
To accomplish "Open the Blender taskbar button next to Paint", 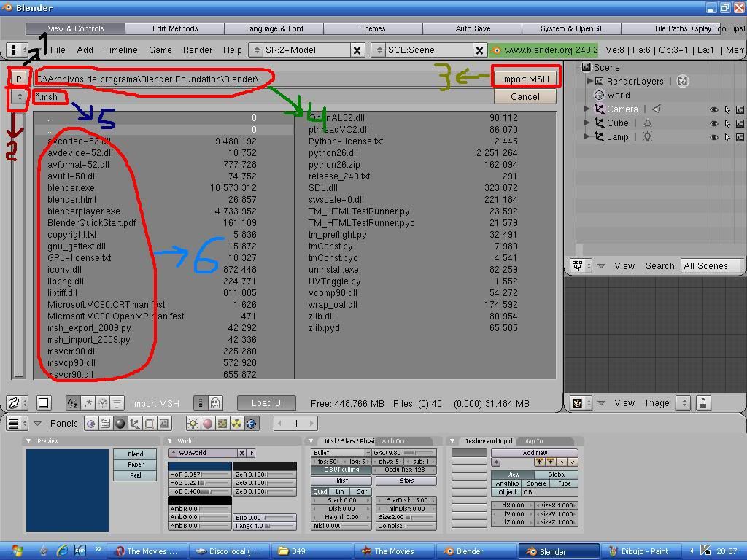I will point(558,551).
